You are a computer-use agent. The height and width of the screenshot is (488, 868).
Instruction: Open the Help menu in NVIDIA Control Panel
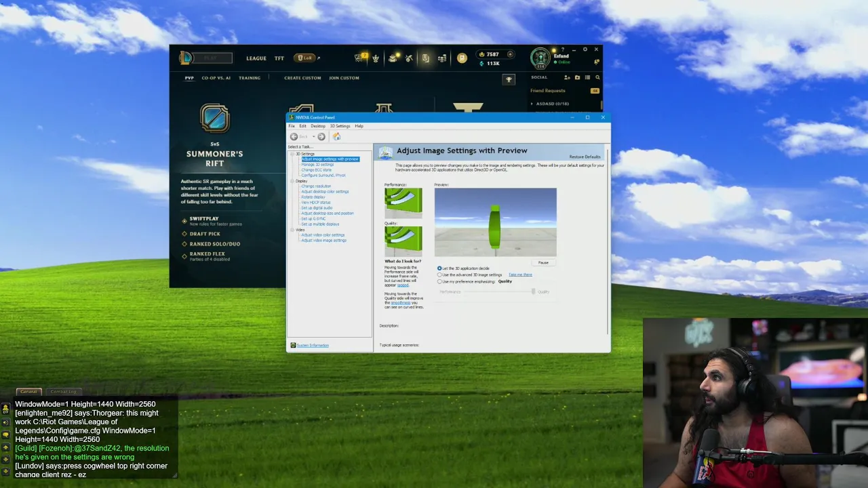[359, 126]
